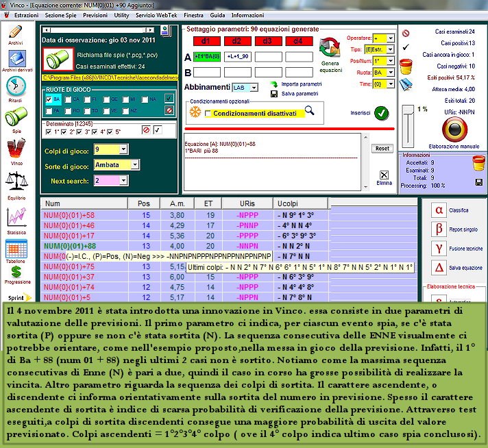Click the equation list scrollbar down arrow

pos(366,187)
